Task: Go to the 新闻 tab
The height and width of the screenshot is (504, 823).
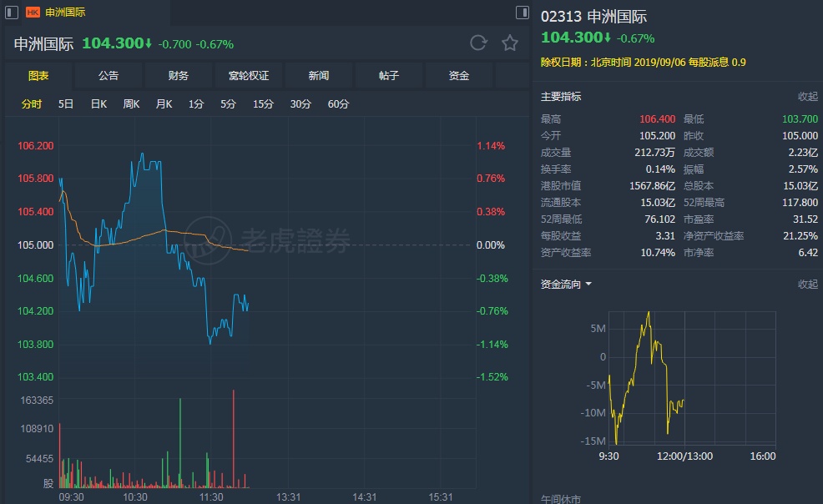Action: click(x=319, y=76)
